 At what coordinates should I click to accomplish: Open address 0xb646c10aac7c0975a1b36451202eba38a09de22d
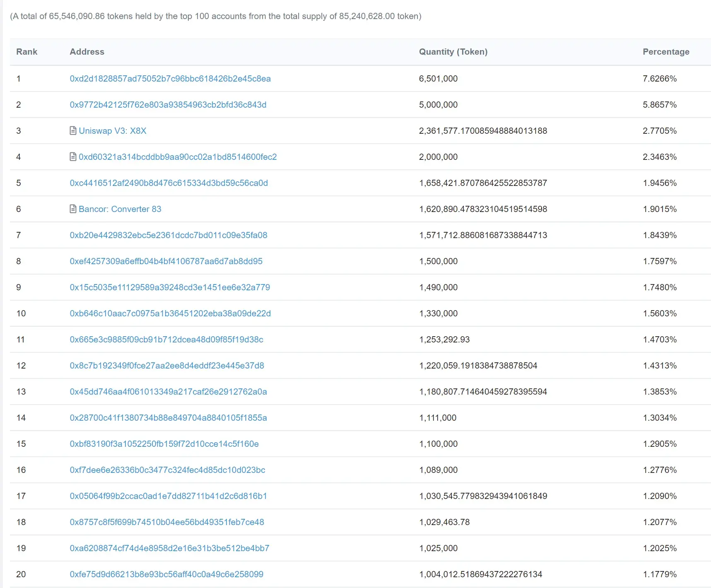tap(170, 313)
